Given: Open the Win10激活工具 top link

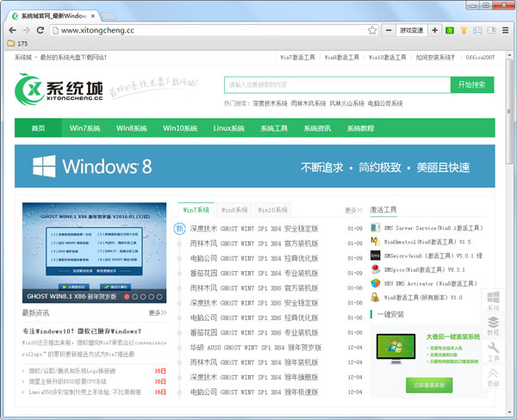Looking at the screenshot, I should click(388, 58).
